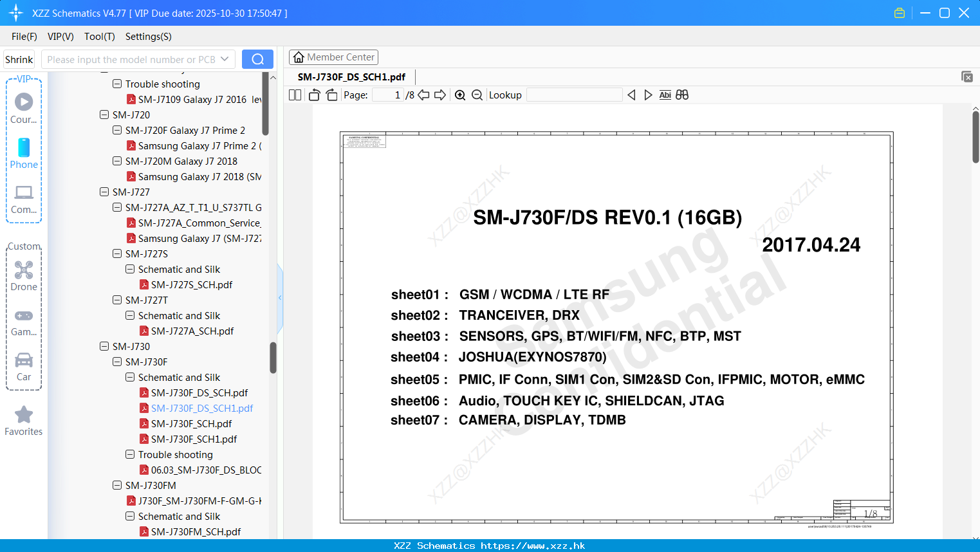Viewport: 980px width, 552px height.
Task: Select 'J730F_SM-J730FM-F-GM-G-' file entry
Action: (x=199, y=501)
